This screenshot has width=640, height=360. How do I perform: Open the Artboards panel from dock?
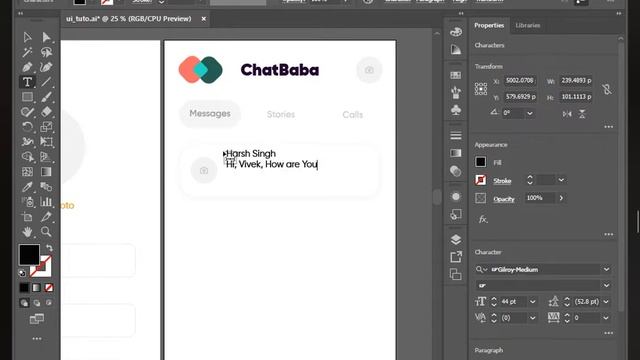click(x=456, y=274)
